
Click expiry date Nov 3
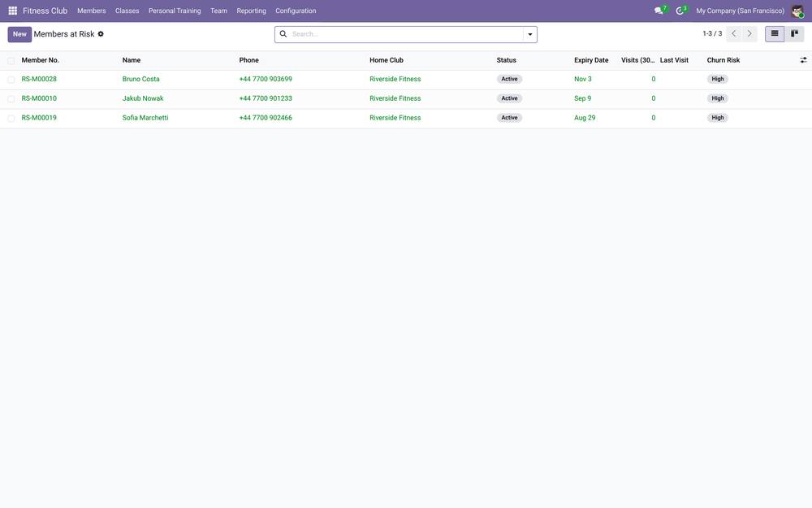point(582,80)
